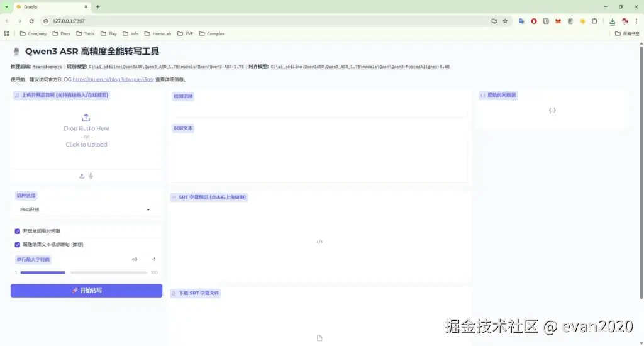Click the max characters number field showing 40
The image size is (644, 346).
click(x=135, y=259)
